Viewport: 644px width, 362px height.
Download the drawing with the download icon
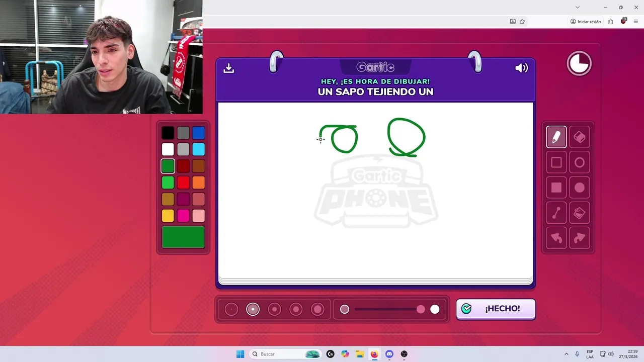coord(229,68)
